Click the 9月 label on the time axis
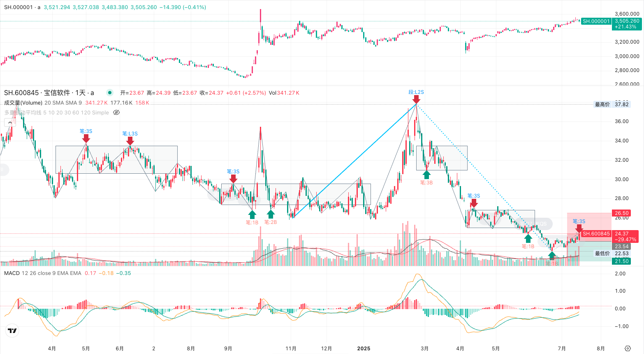Image resolution: width=644 pixels, height=354 pixels. (x=228, y=348)
